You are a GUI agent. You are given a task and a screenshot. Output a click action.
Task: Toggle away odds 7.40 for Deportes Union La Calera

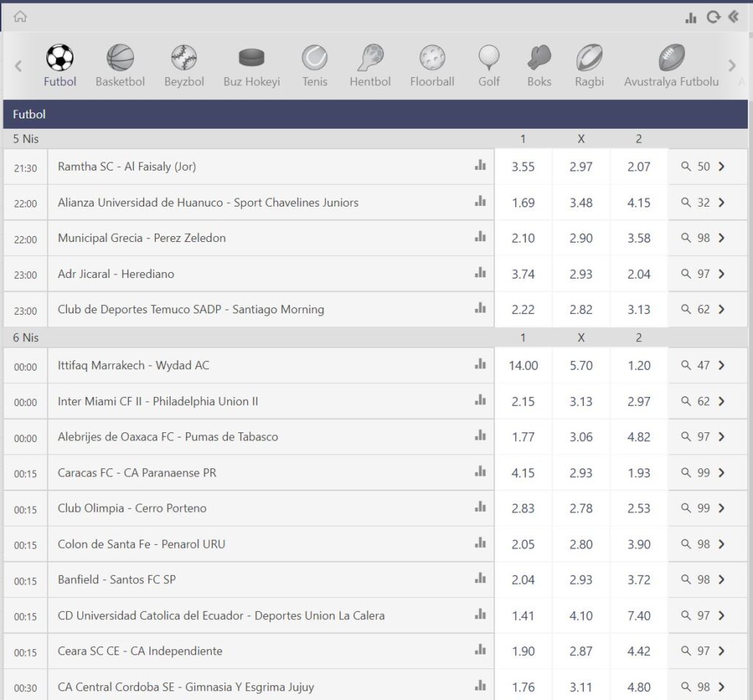pos(638,615)
